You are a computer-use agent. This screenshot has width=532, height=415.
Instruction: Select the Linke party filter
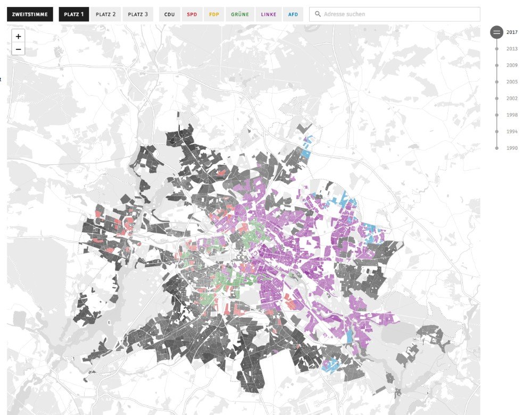pos(269,14)
